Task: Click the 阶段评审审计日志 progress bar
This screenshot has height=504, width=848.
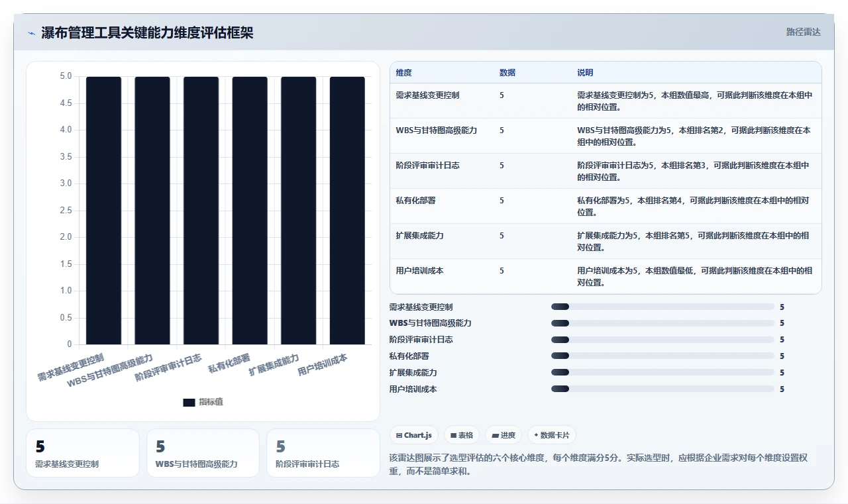Action: pos(662,340)
